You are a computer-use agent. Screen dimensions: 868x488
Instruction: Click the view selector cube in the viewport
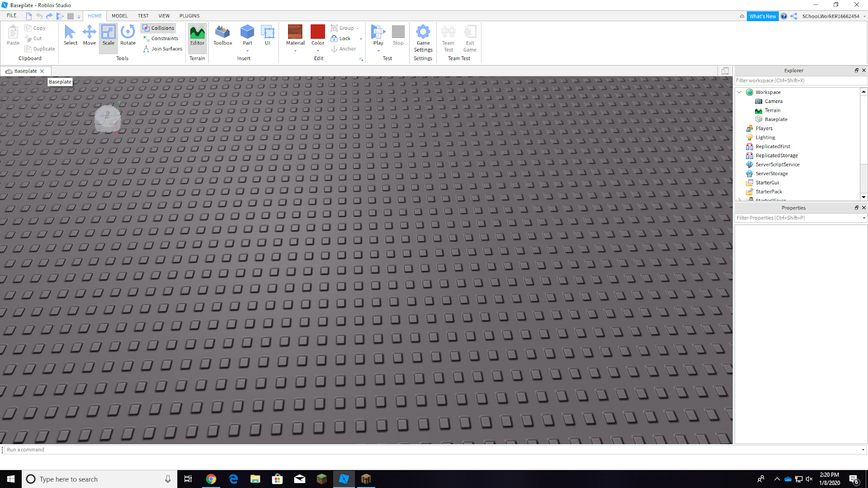coord(107,118)
